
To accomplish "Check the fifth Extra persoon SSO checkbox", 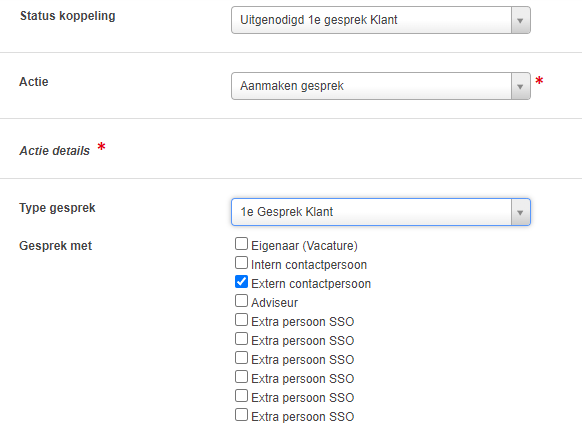I will 241,396.
